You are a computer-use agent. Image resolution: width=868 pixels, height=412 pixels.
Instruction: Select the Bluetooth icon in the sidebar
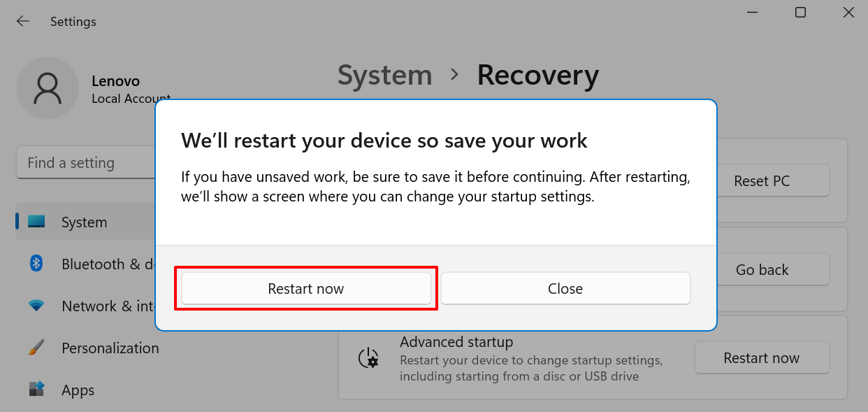point(36,264)
